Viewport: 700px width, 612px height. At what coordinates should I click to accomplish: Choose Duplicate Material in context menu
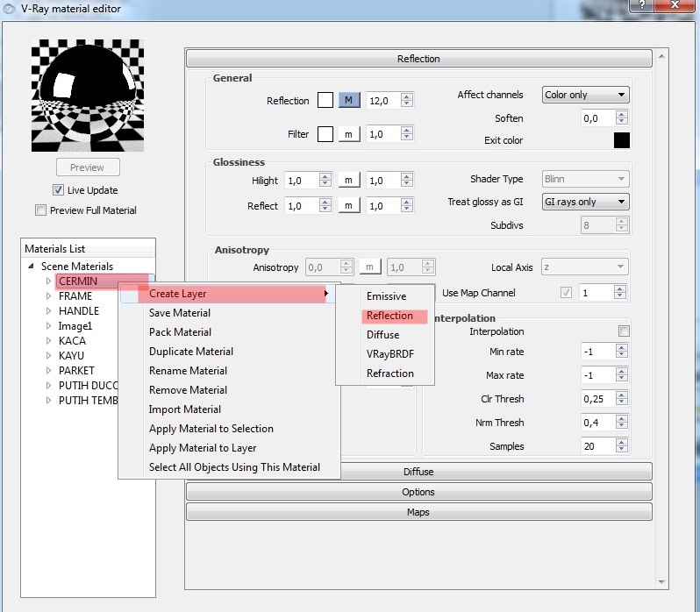coord(229,352)
